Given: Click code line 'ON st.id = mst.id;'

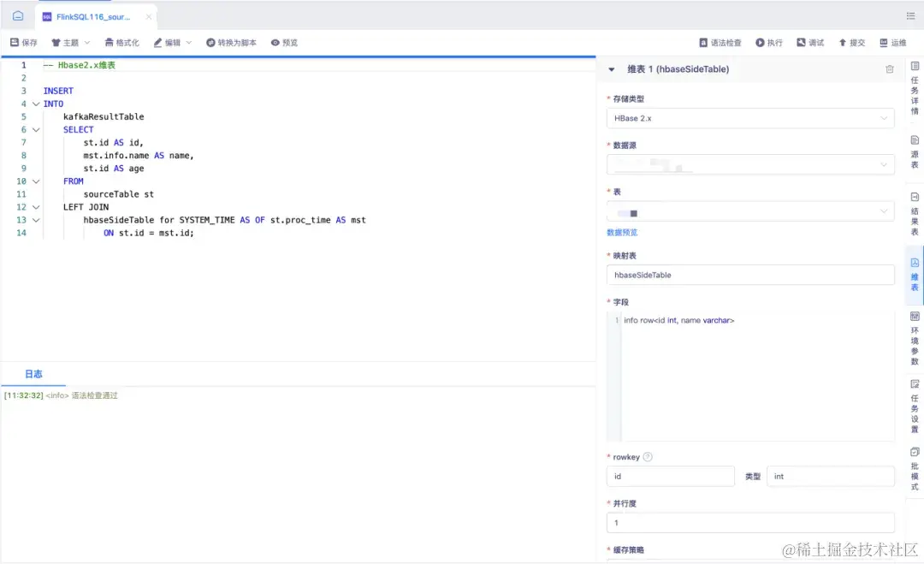Looking at the screenshot, I should (x=149, y=233).
